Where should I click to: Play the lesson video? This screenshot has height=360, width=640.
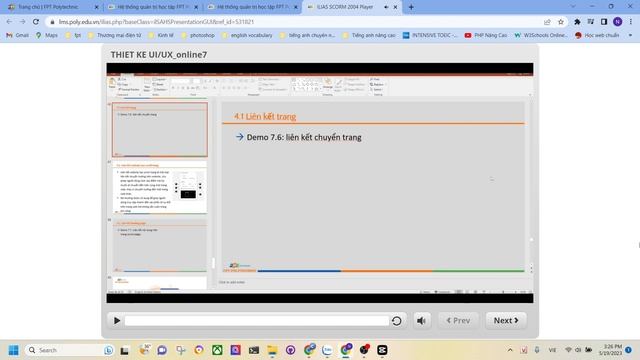click(x=117, y=321)
